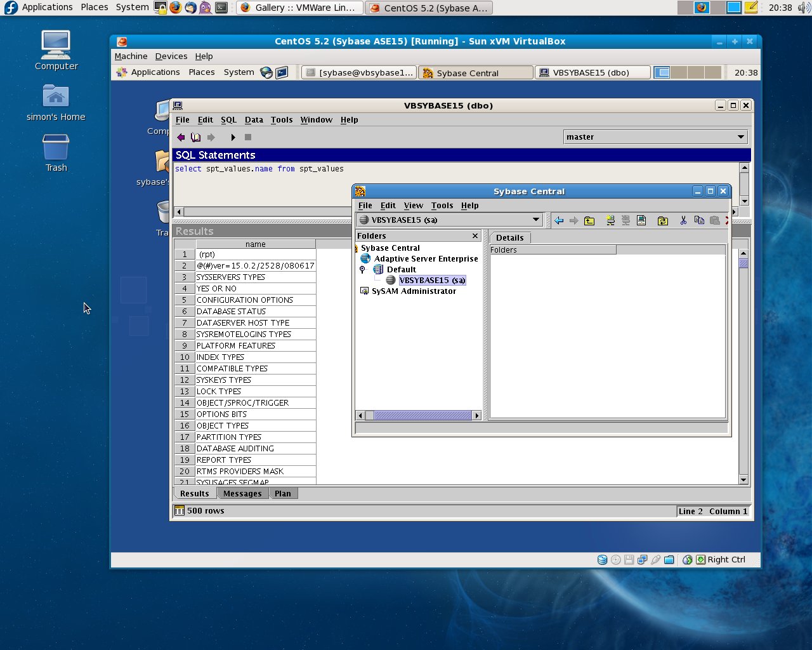Open the terminal launcher on host top panel
Image resolution: width=812 pixels, height=650 pixels.
(221, 8)
